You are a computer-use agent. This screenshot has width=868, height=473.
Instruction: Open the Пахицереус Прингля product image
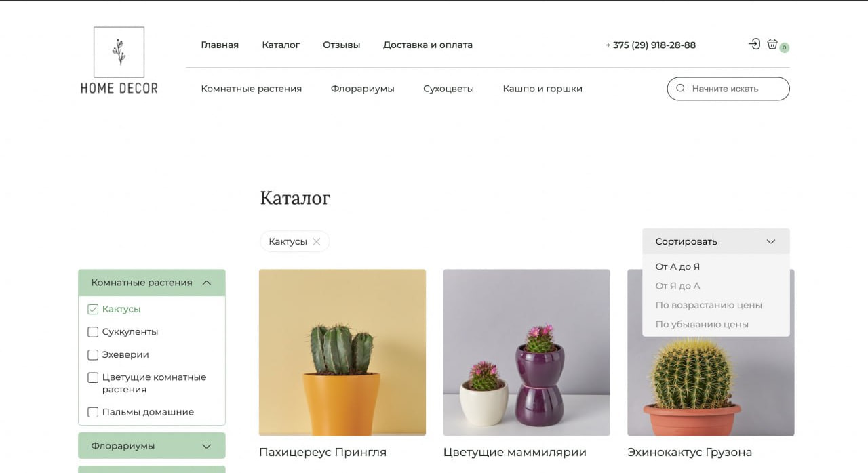click(x=342, y=352)
